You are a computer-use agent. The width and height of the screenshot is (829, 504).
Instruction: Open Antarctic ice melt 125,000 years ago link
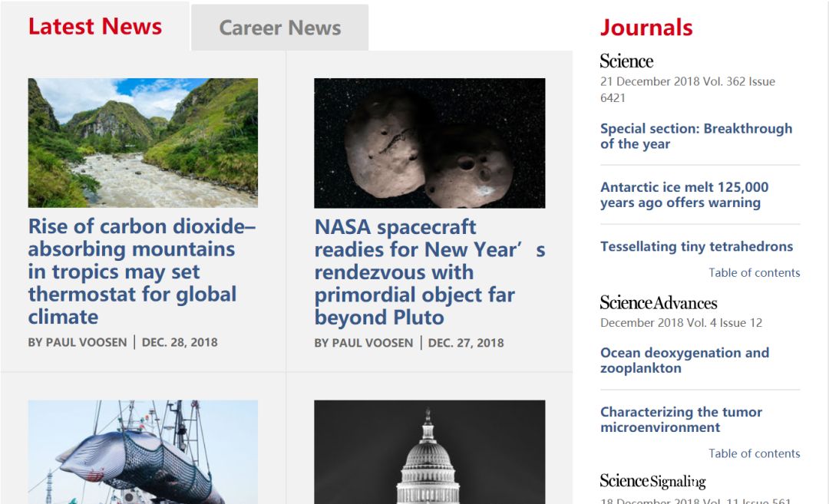[x=684, y=195]
